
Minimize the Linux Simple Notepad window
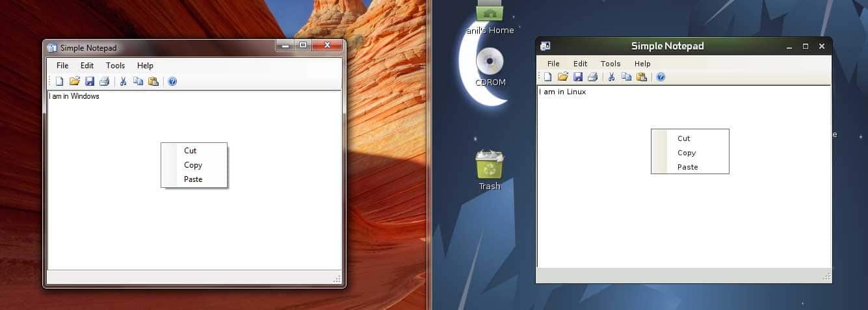789,46
